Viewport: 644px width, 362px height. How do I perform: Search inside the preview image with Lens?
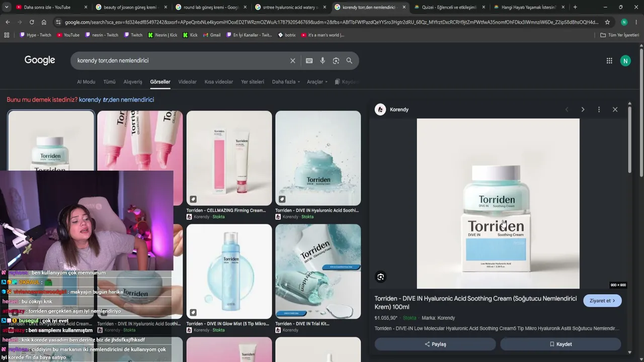381,277
